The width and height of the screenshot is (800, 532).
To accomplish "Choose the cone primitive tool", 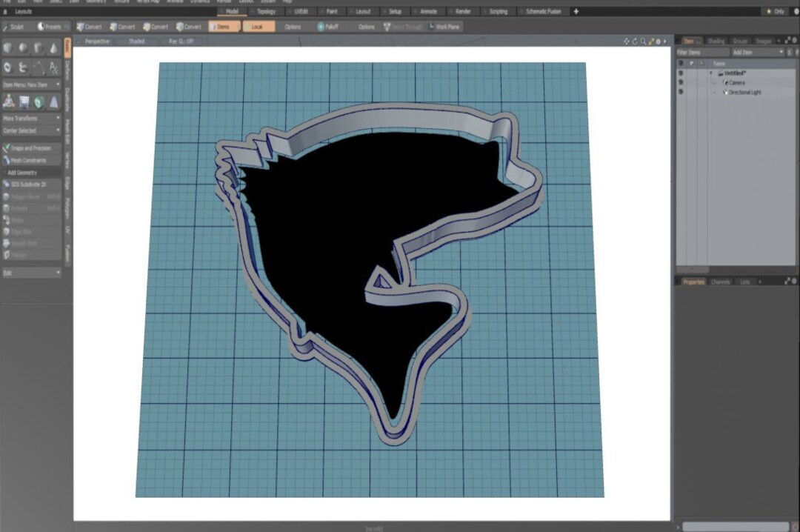I will point(53,48).
